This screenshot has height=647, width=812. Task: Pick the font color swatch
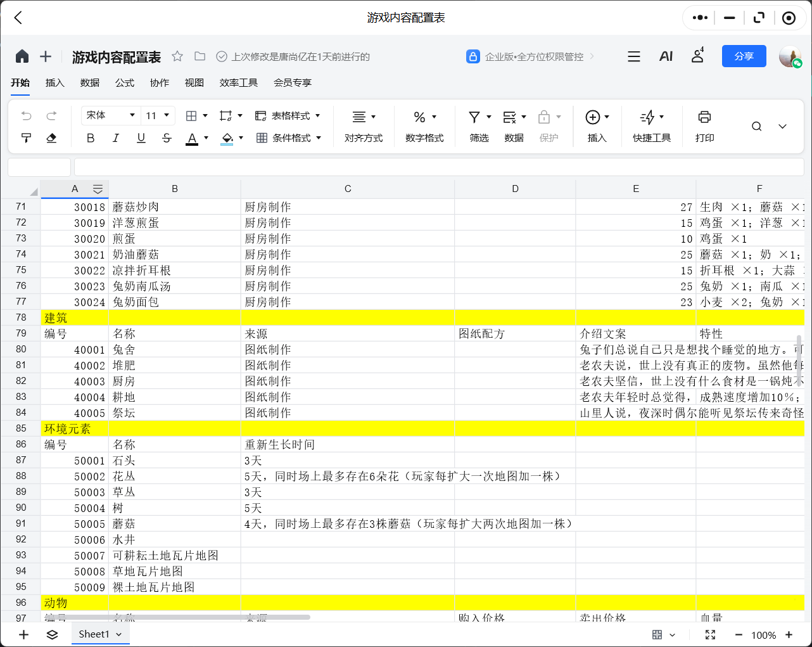[x=192, y=138]
